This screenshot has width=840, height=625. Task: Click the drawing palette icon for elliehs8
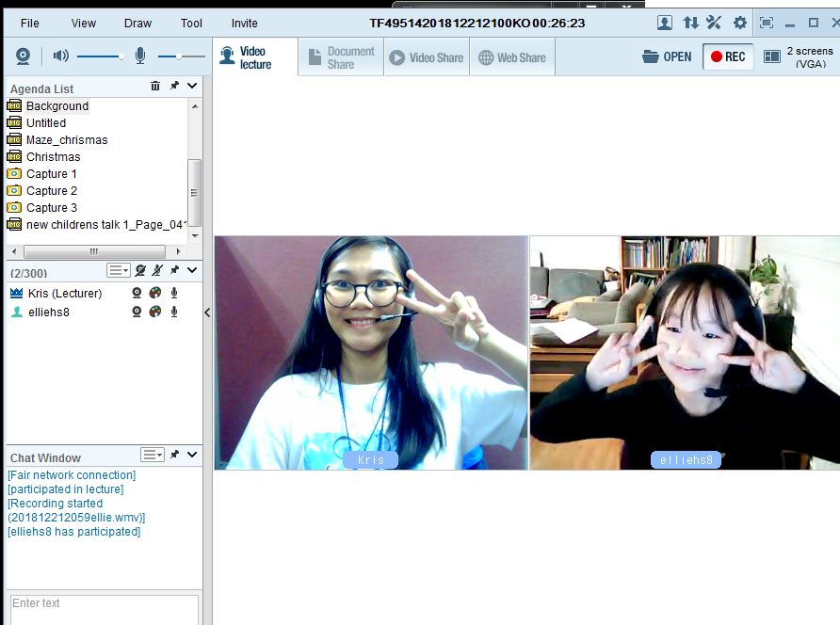click(x=155, y=312)
